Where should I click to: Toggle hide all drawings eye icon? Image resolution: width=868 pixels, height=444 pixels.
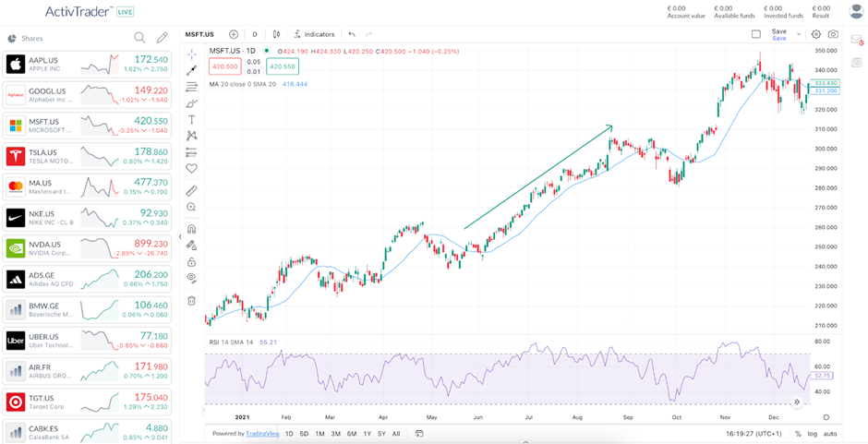pos(192,277)
